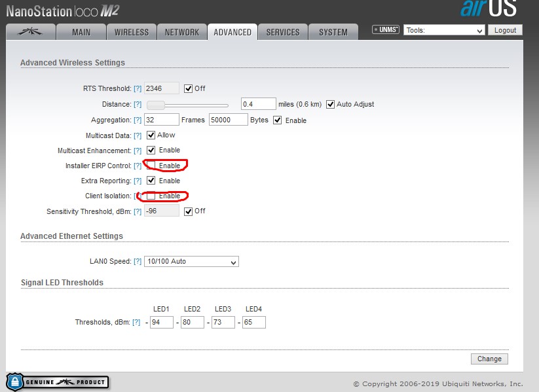Viewport: 539px width, 392px height.
Task: Switch to the WIRELESS tab
Action: pos(132,32)
